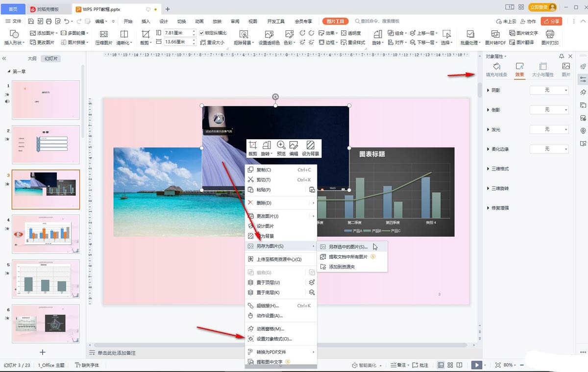Image resolution: width=588 pixels, height=372 pixels.
Task: Toggle Lock Aspect Ratio (锁定纵横比) checkbox
Action: point(202,33)
